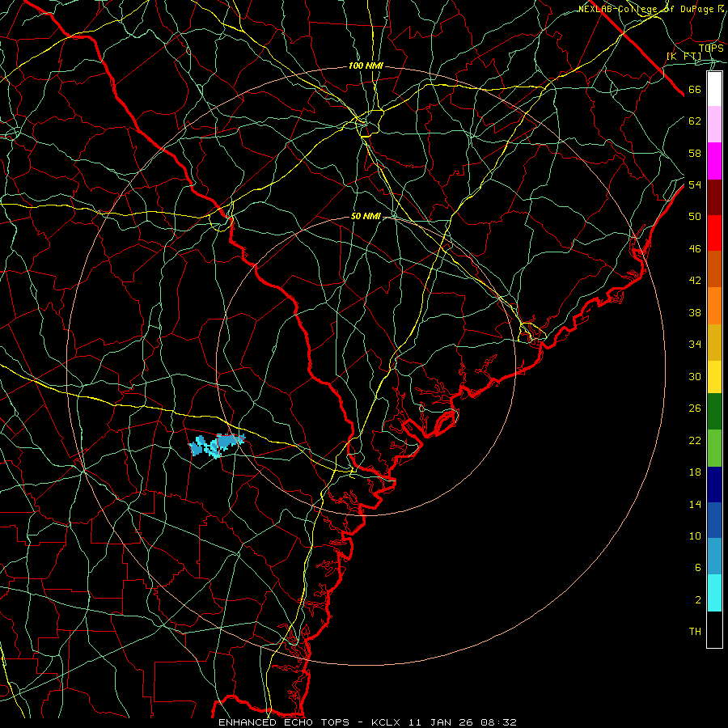Click the medium blue legend swatch
The image size is (728, 728).
(714, 520)
